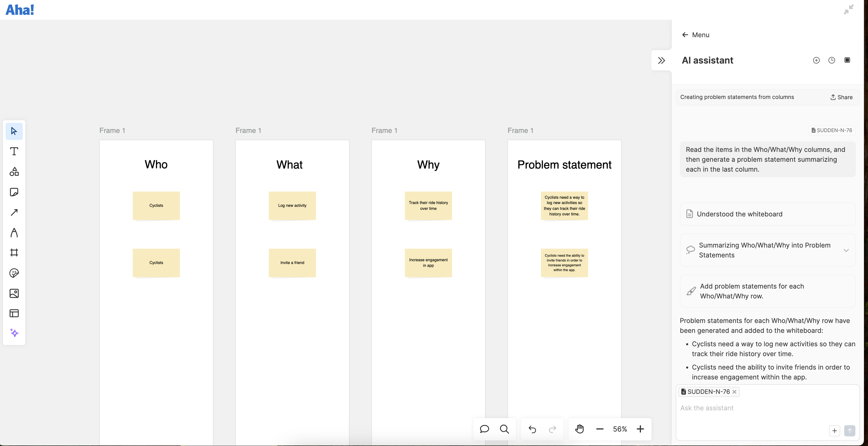Select the Sticky note tool

(14, 192)
